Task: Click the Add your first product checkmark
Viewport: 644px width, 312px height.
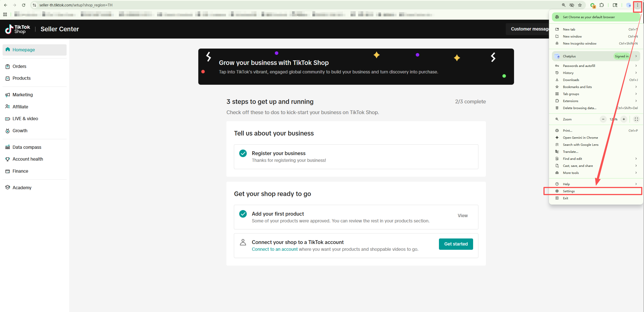Action: pyautogui.click(x=243, y=214)
